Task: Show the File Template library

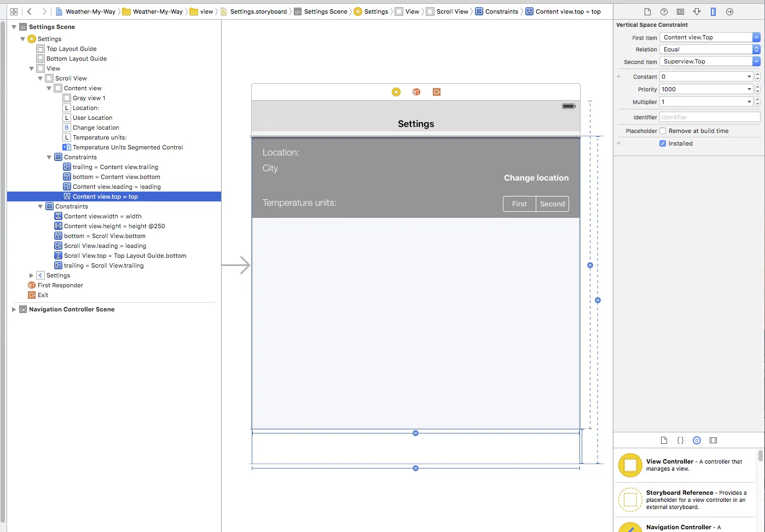Action: 664,440
